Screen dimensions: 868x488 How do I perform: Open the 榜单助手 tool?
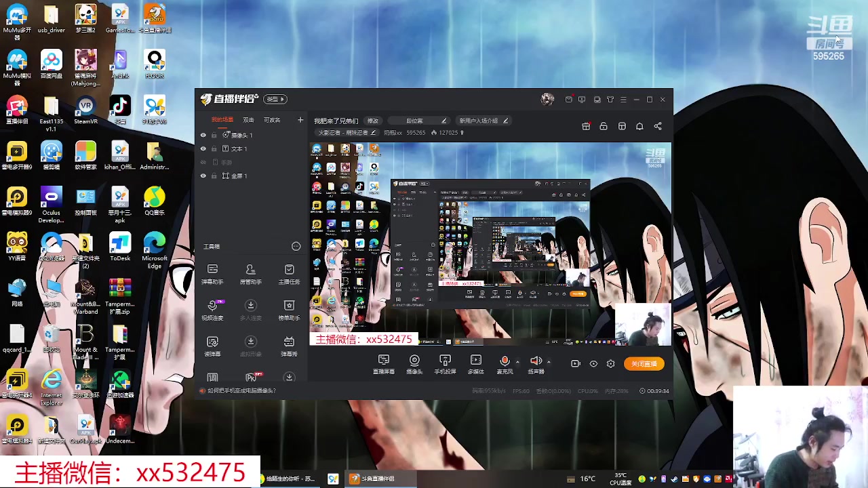point(290,310)
